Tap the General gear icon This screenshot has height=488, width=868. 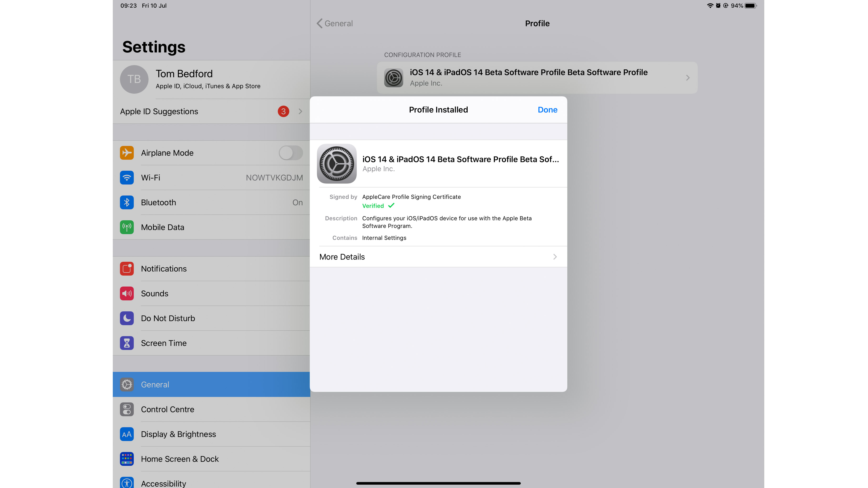coord(127,385)
